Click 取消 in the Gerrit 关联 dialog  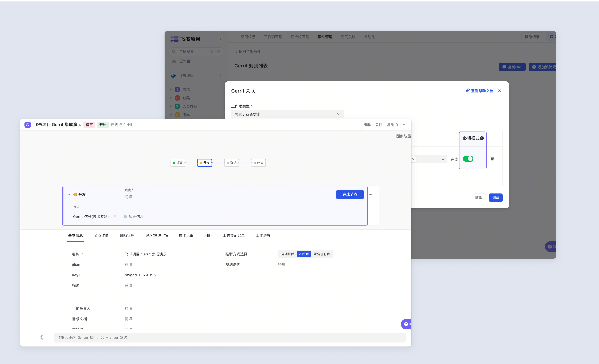click(479, 198)
